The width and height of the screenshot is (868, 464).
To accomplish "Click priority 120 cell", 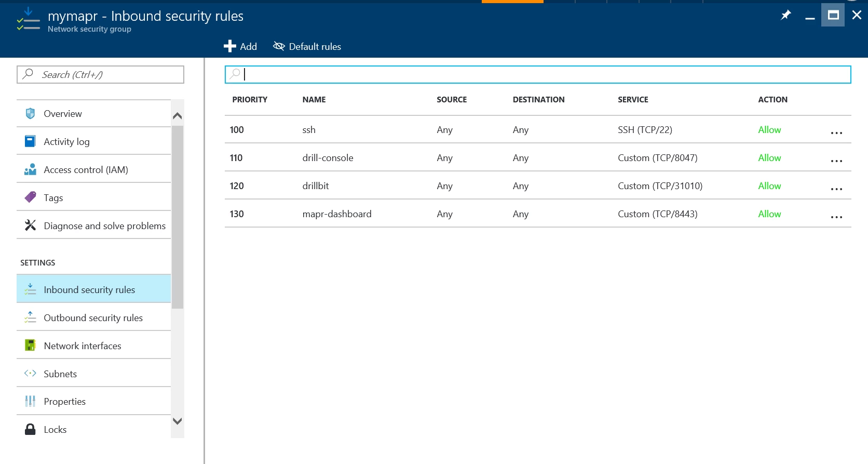I will pos(237,186).
